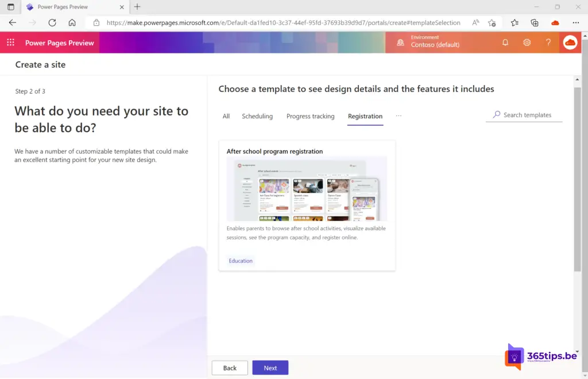Click the browser address bar URL
The image size is (588, 379).
tap(283, 22)
